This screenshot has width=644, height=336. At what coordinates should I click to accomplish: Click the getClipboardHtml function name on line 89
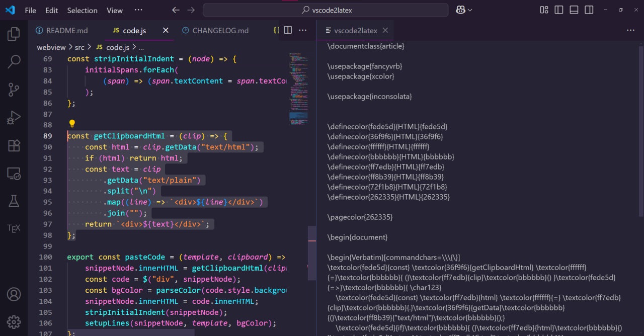(129, 136)
